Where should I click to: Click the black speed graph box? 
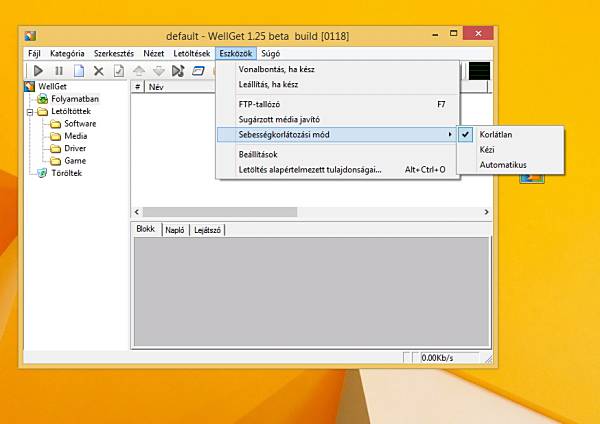pos(479,71)
